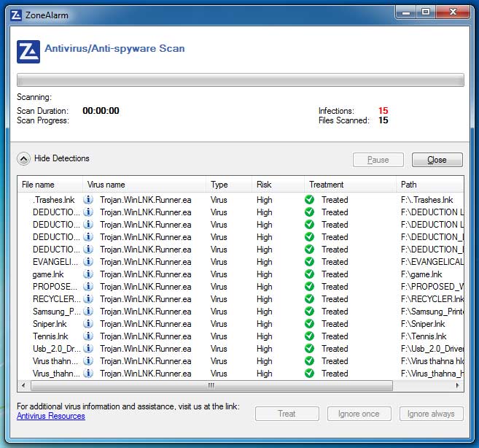Sort by Type column header

[229, 185]
